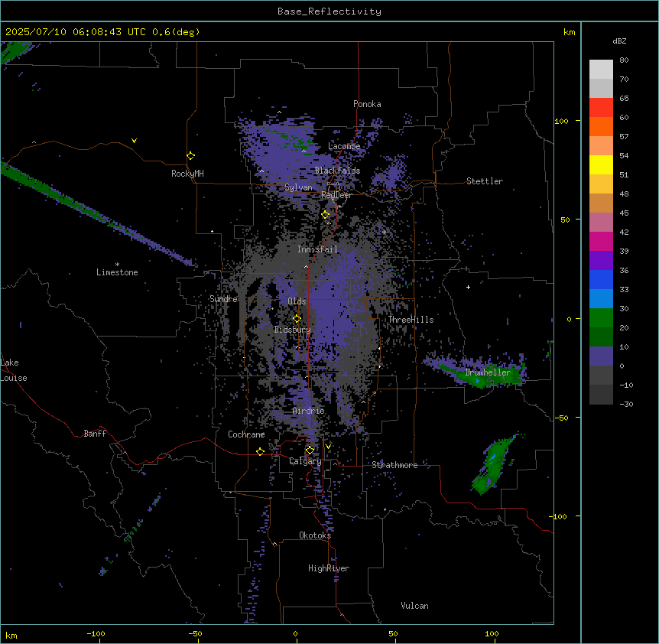Click the Base_Reflectivity title
This screenshot has width=659, height=644.
point(329,11)
